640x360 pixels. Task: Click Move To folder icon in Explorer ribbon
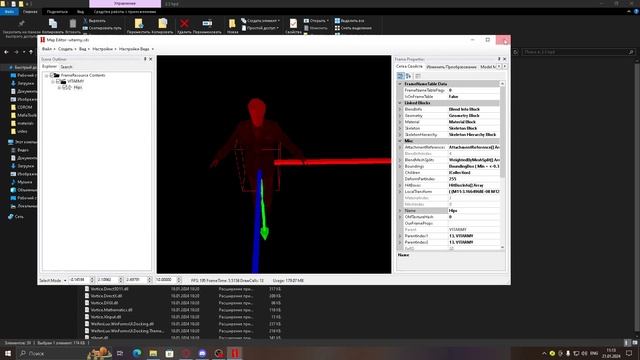click(139, 24)
